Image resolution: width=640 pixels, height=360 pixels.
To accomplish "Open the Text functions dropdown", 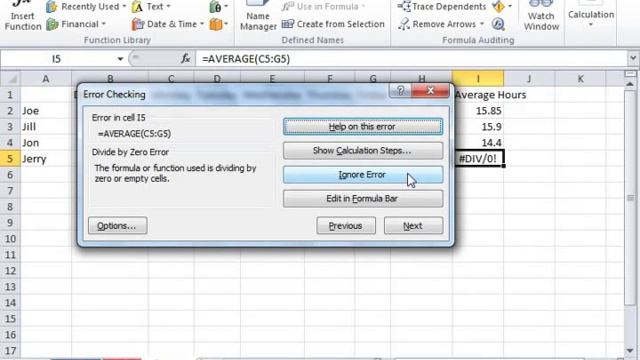I will [151, 7].
